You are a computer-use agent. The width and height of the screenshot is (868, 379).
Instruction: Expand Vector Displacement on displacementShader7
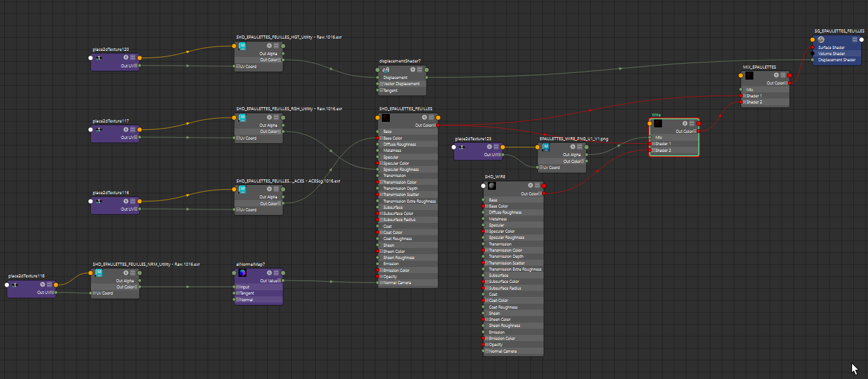[381, 84]
